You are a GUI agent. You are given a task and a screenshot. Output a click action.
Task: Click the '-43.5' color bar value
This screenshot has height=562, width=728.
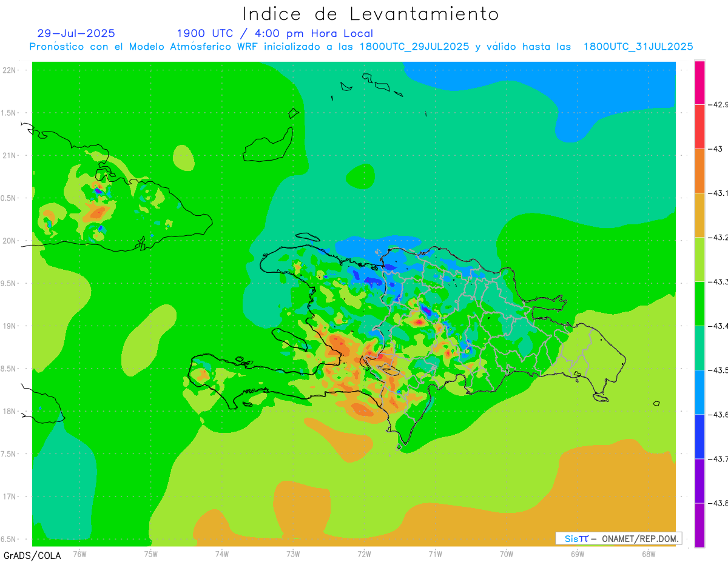718,370
